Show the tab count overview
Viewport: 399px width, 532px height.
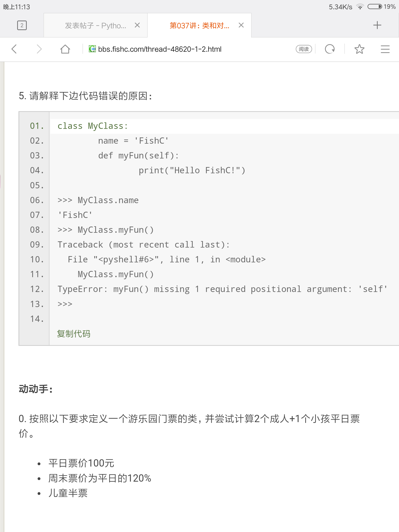[x=22, y=25]
